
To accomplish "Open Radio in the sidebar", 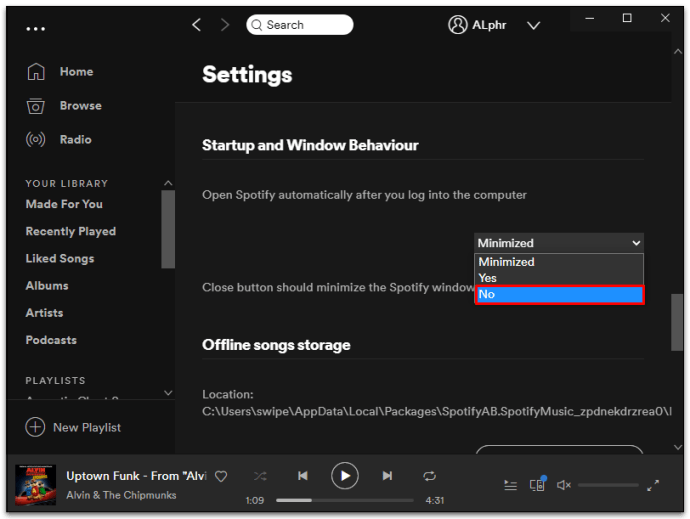I will (76, 140).
